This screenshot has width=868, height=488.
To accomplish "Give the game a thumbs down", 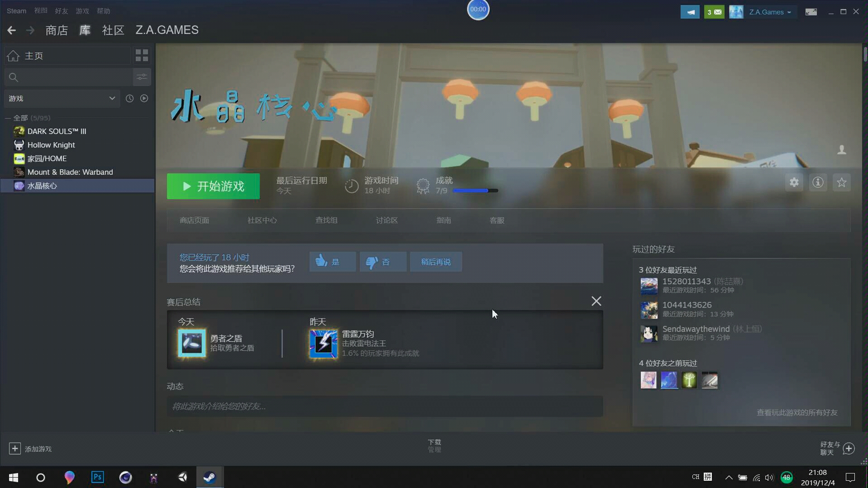I will [x=382, y=262].
